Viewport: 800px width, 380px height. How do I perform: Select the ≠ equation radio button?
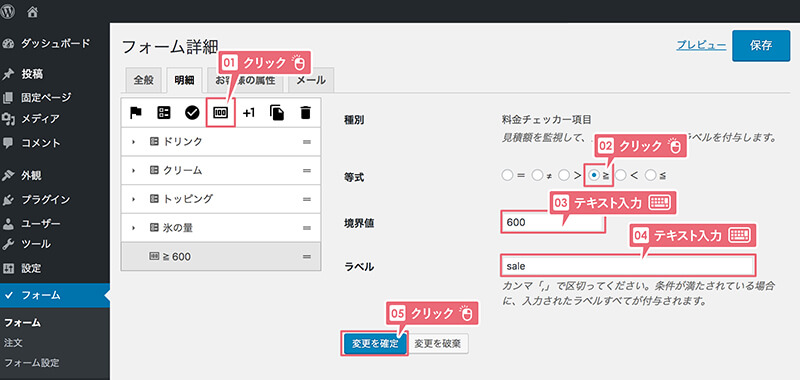[x=536, y=175]
